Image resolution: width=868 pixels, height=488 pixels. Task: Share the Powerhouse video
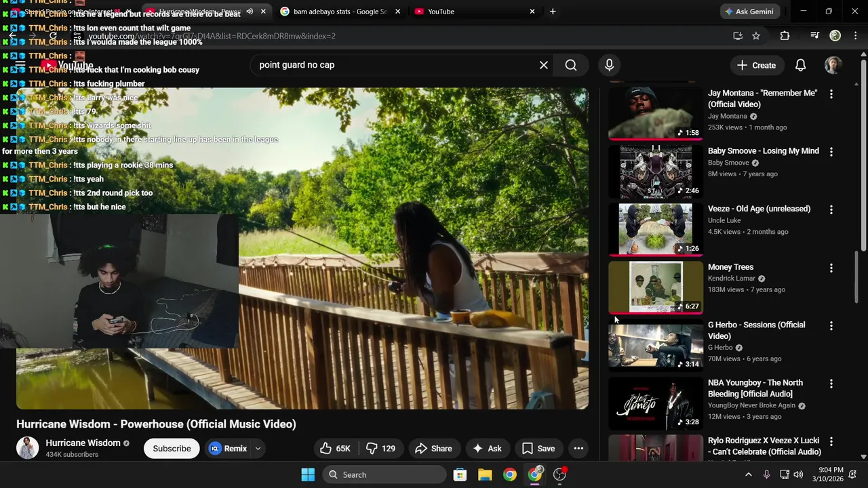(x=433, y=448)
